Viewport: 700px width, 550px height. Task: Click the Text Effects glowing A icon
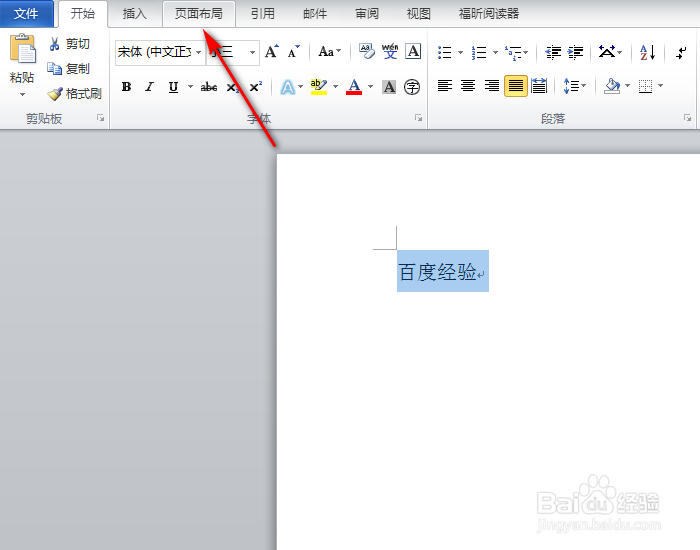288,87
